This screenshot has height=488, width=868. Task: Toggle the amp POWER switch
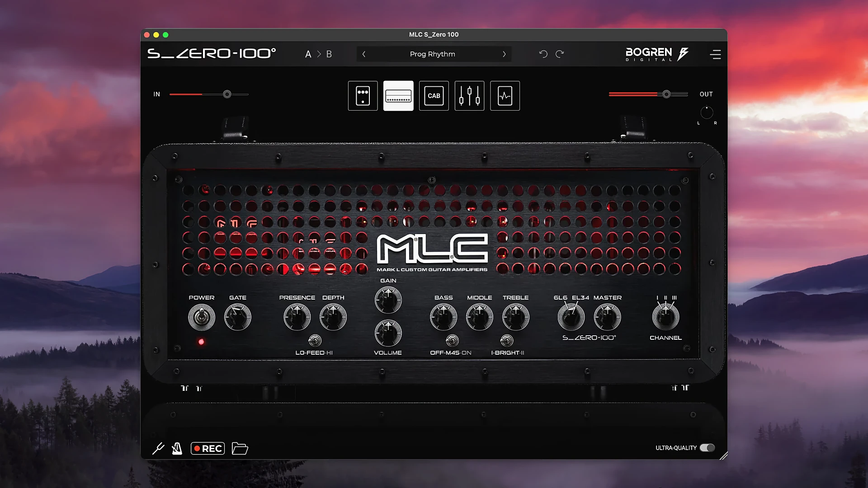pyautogui.click(x=202, y=317)
